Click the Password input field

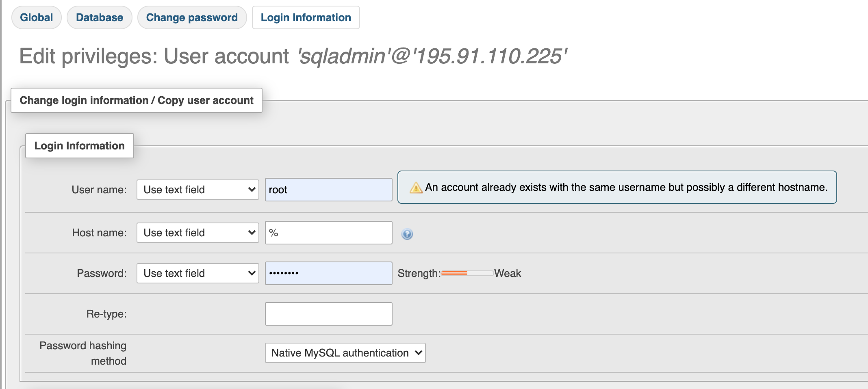[329, 273]
